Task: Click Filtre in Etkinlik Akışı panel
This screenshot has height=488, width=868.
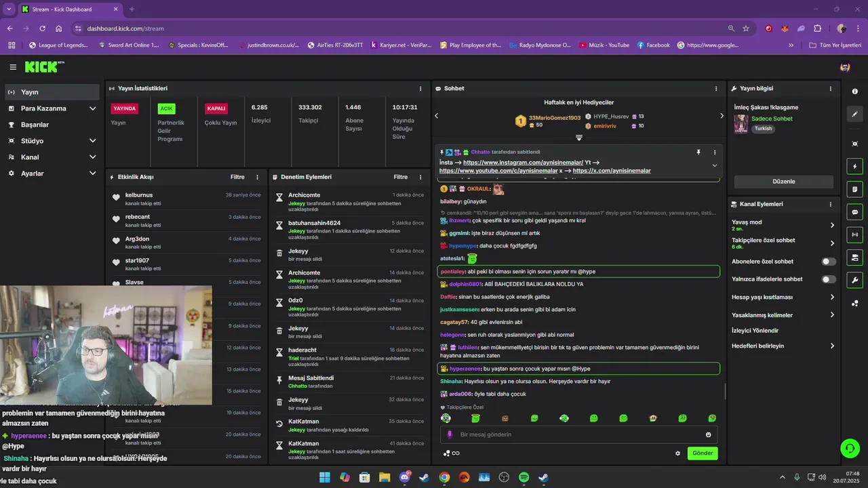Action: 237,177
